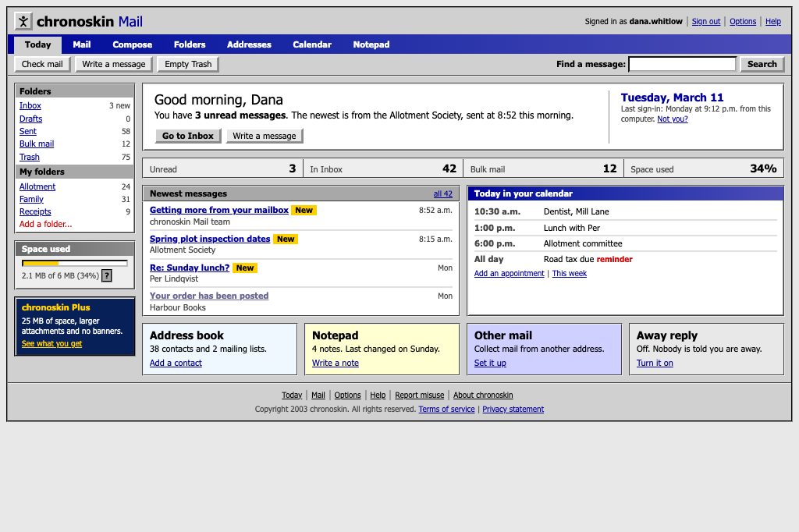Click the Allotment committee appointment
Screen dimensions: 799x532
pos(582,244)
